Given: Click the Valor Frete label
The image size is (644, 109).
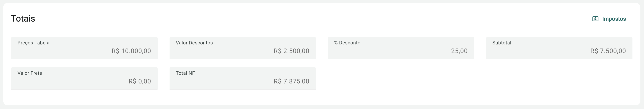Looking at the screenshot, I should coord(30,73).
